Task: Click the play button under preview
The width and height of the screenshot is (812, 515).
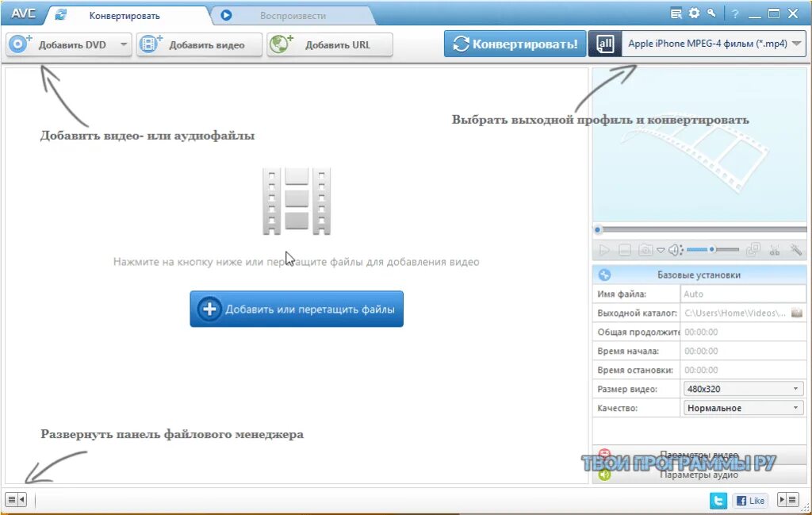Action: (603, 250)
